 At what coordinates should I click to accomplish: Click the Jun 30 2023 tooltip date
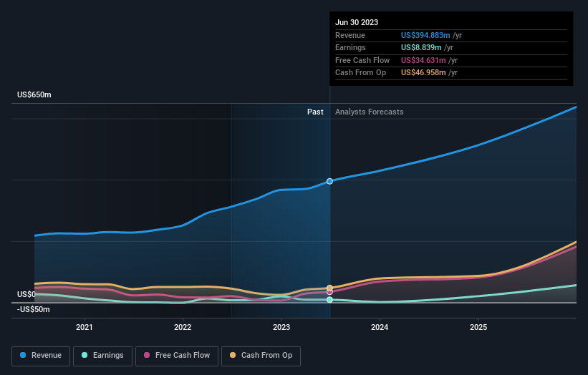point(357,22)
